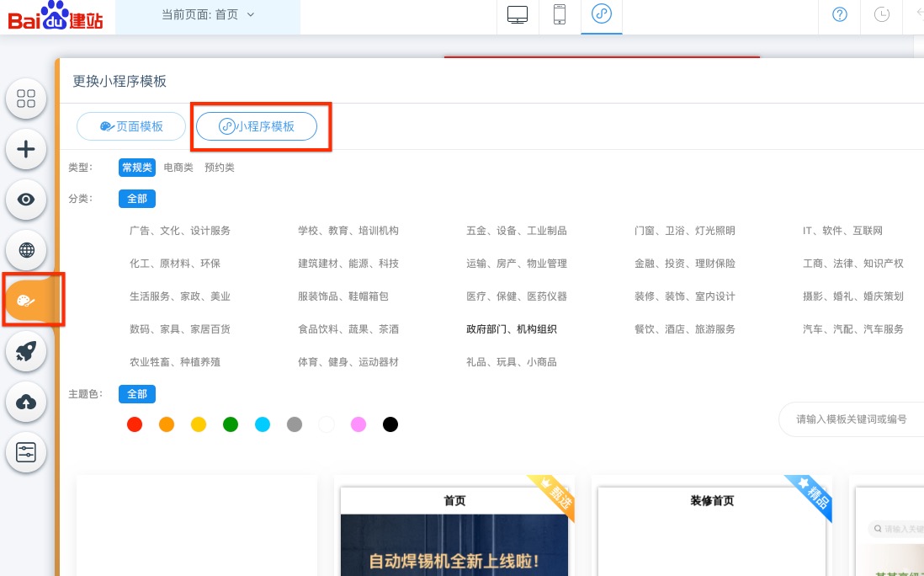Pick the red theme color swatch

click(x=135, y=424)
